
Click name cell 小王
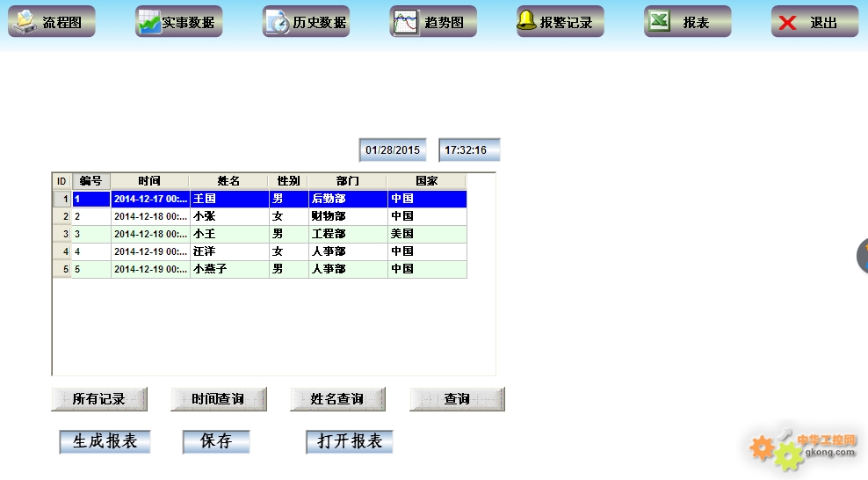229,234
